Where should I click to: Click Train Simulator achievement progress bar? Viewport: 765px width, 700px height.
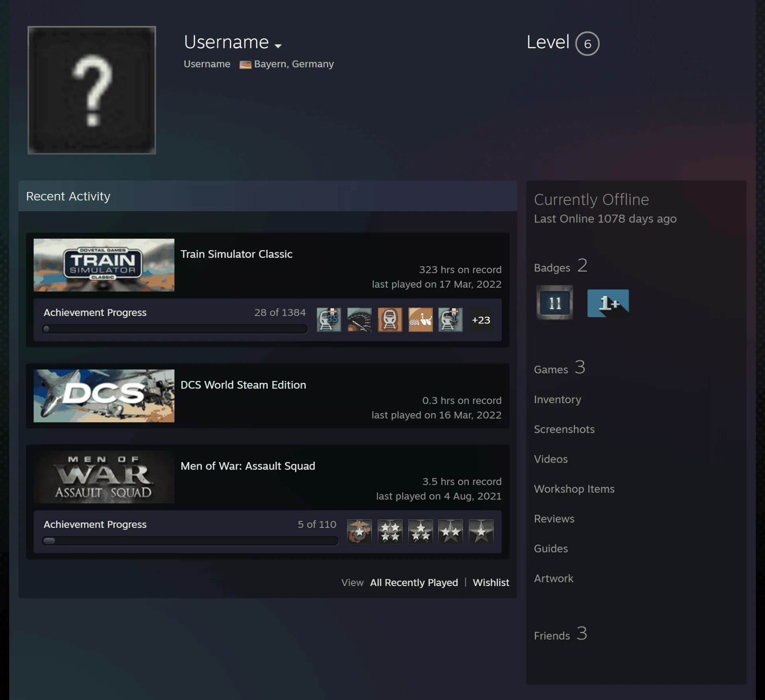pyautogui.click(x=175, y=329)
